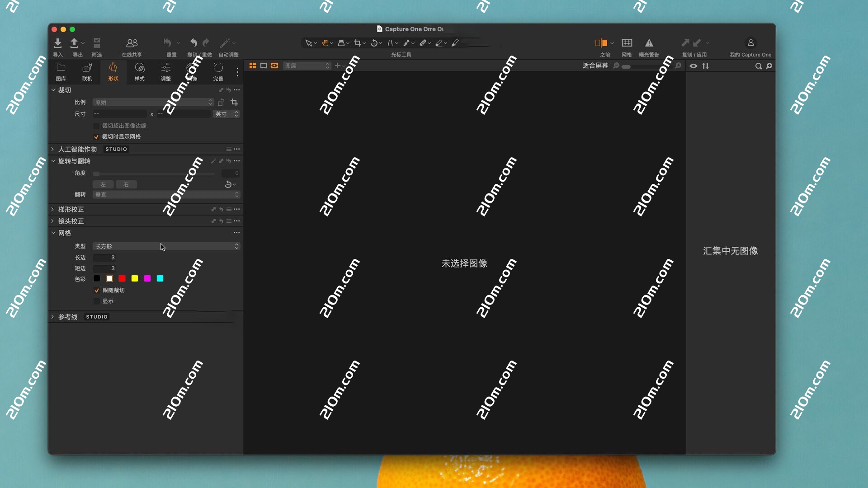Click the Auto Adjust magic wand
The width and height of the screenshot is (868, 488).
point(225,43)
